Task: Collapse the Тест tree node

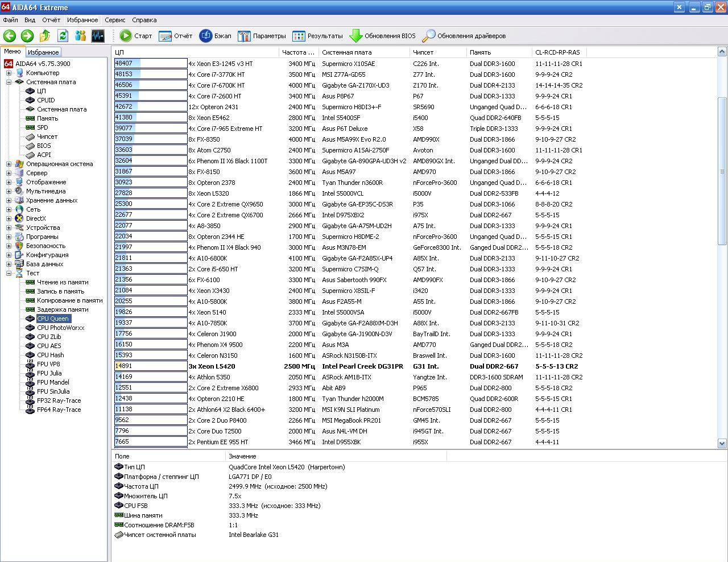Action: [x=9, y=273]
